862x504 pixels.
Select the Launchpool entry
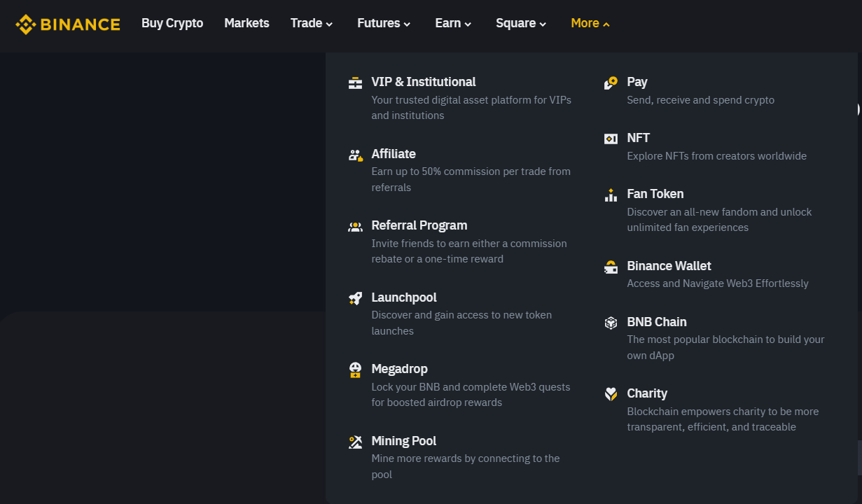(461, 314)
